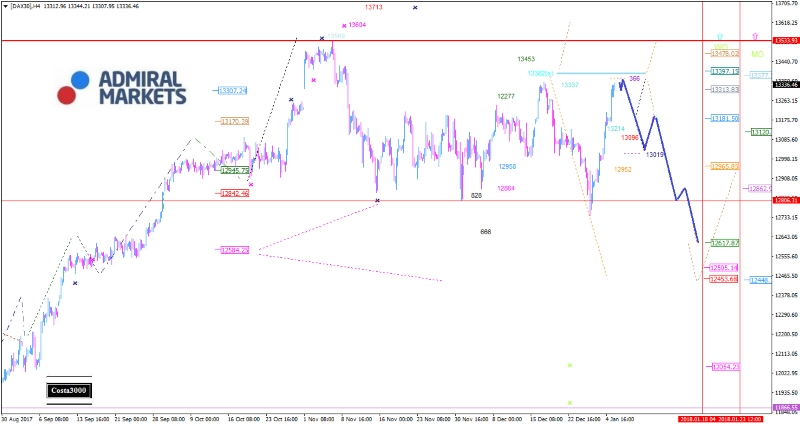Select the 13181.50 blue level label

point(724,118)
